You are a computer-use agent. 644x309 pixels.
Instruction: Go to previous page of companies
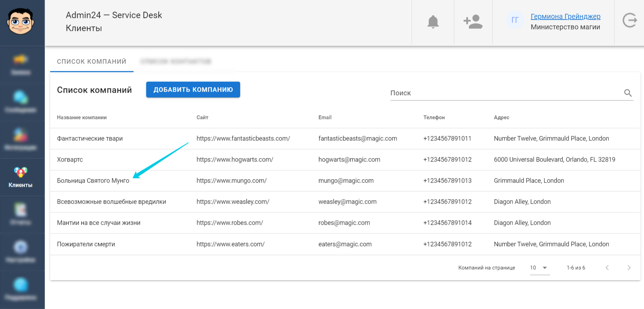[x=607, y=268]
